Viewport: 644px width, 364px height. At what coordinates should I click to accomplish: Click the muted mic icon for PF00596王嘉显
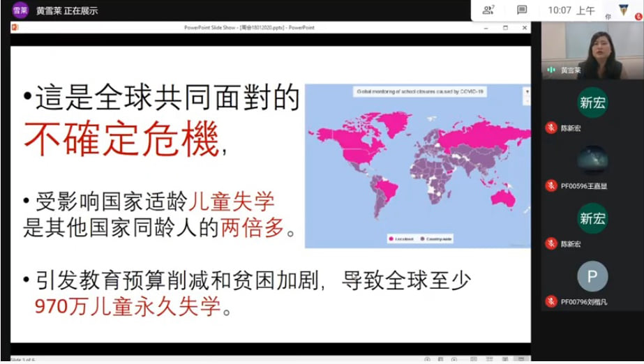point(551,185)
